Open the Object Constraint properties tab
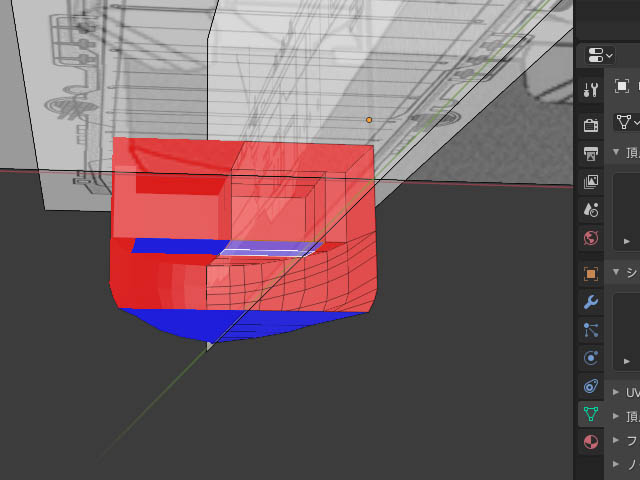This screenshot has width=640, height=480. tap(591, 386)
